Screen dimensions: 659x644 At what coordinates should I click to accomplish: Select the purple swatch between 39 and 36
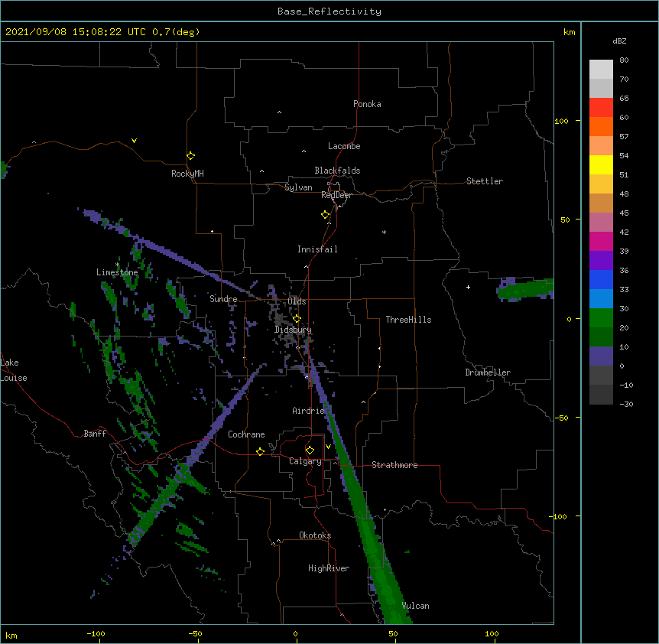(601, 260)
